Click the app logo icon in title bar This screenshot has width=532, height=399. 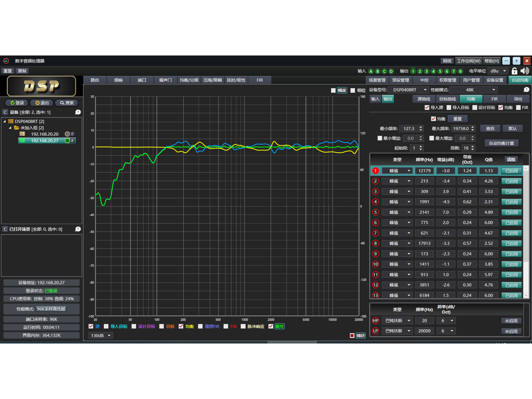pyautogui.click(x=6, y=61)
